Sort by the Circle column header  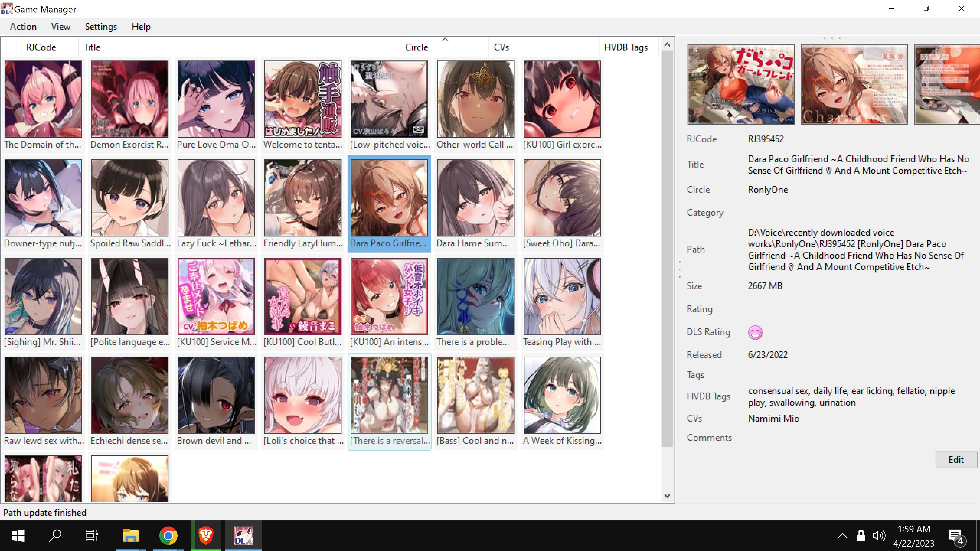(444, 47)
